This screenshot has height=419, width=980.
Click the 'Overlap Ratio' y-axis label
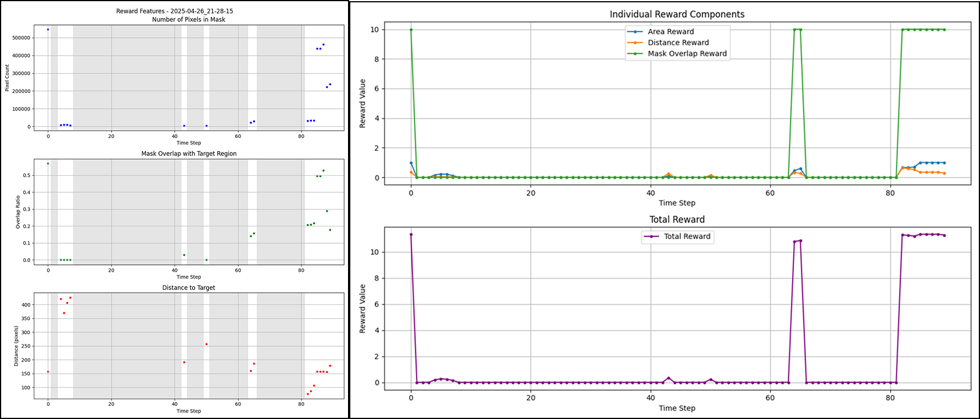pyautogui.click(x=17, y=212)
